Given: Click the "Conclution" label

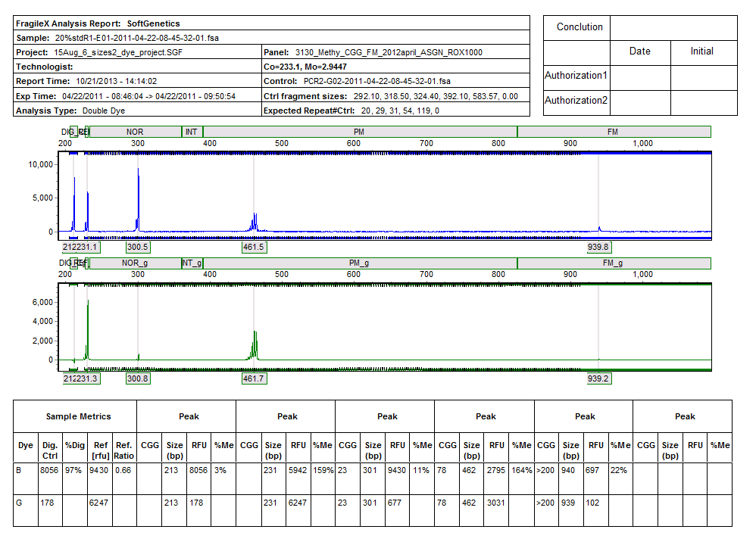Looking at the screenshot, I should [x=579, y=27].
